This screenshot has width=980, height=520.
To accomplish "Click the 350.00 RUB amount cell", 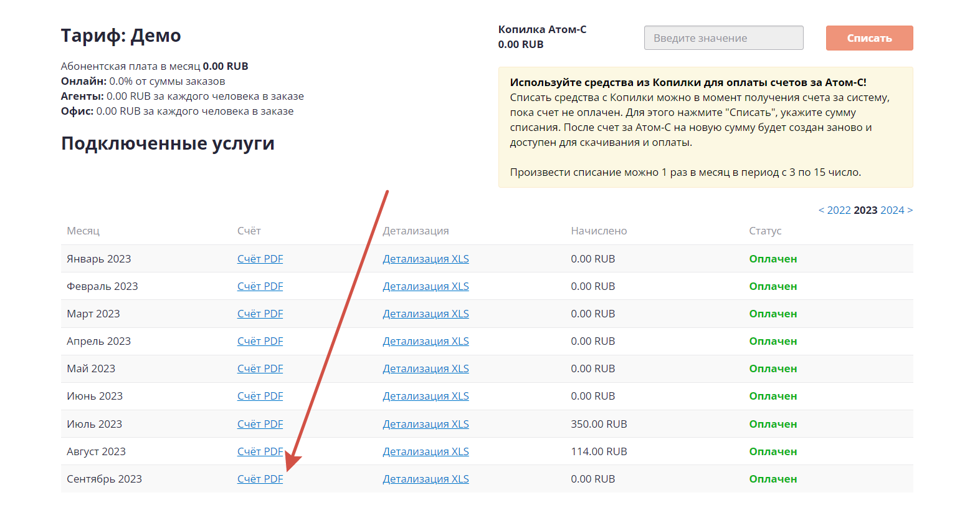I will pos(599,424).
